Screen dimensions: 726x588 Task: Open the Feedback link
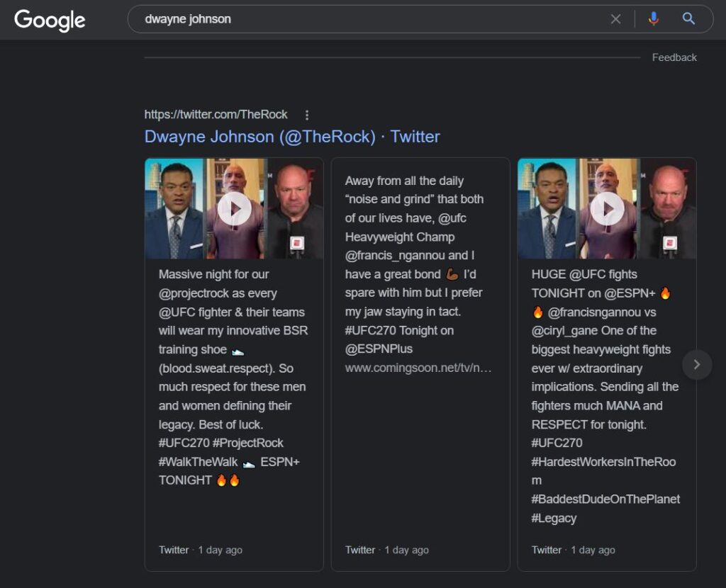coord(674,57)
